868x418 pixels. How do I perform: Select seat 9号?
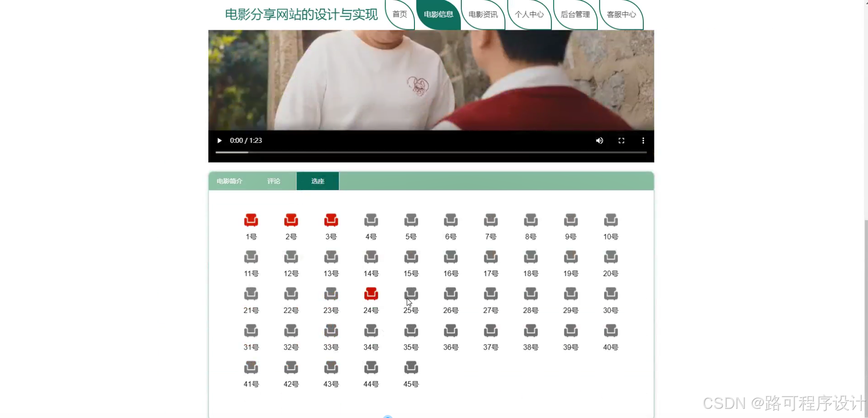pos(571,220)
